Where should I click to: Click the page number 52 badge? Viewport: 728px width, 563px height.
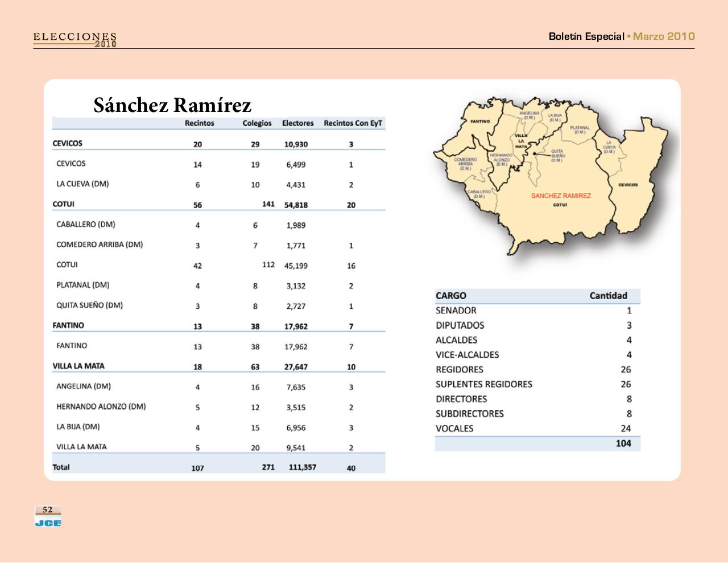(47, 509)
